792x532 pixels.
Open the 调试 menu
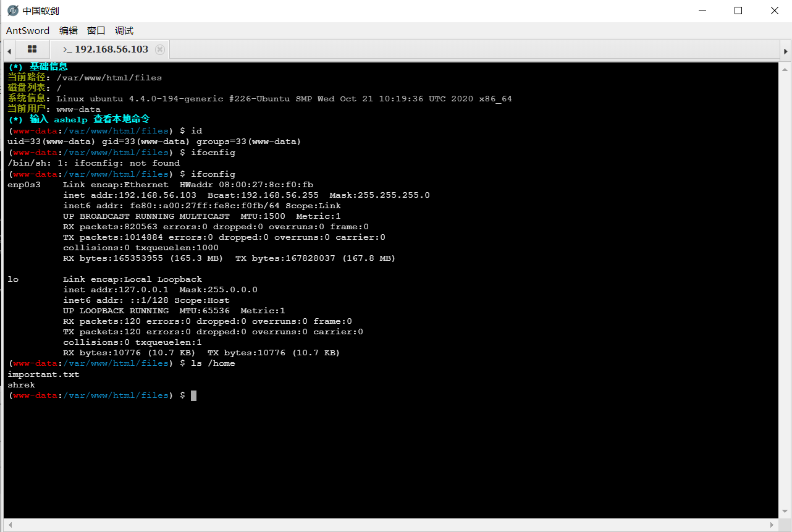coord(123,30)
